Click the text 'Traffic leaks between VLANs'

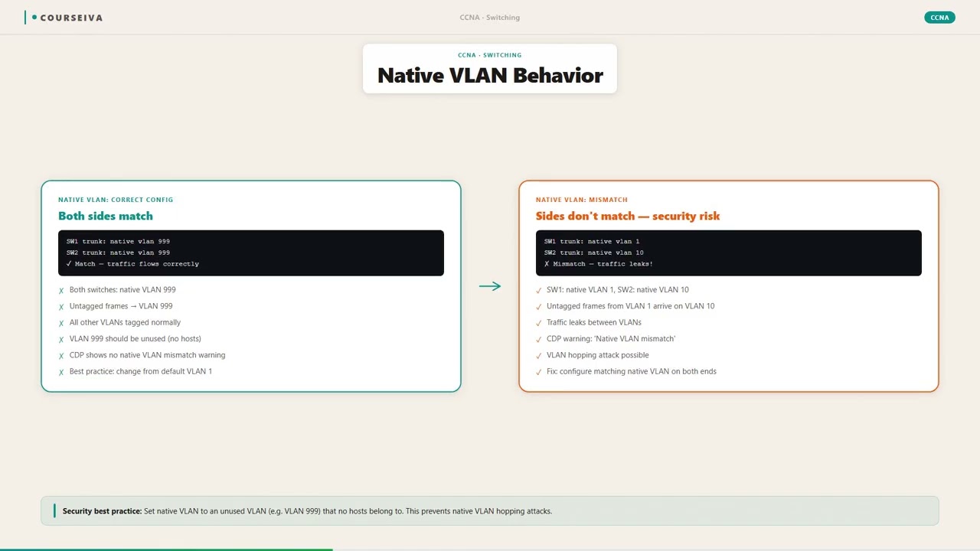click(594, 322)
